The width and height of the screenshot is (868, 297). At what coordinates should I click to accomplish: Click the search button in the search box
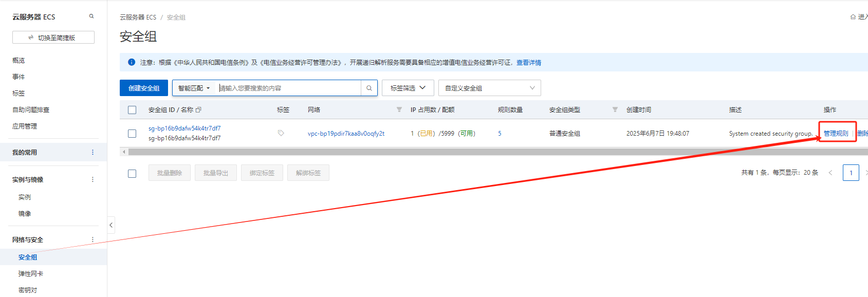pos(369,88)
